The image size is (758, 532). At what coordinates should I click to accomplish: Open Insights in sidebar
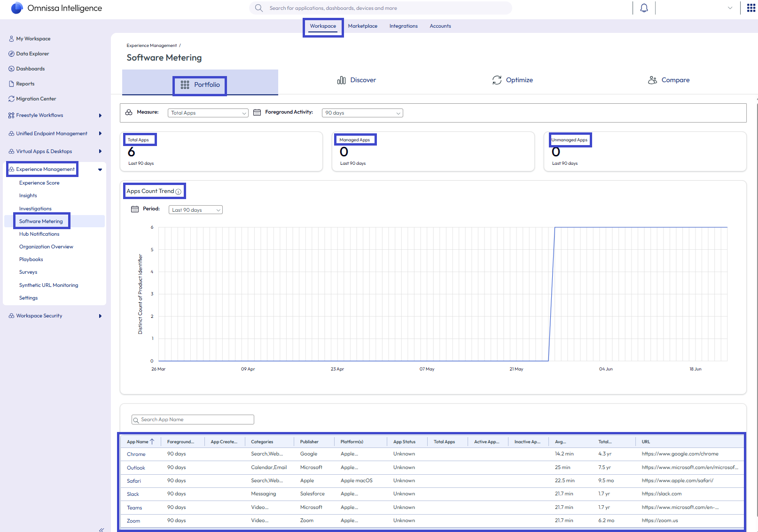[28, 196]
